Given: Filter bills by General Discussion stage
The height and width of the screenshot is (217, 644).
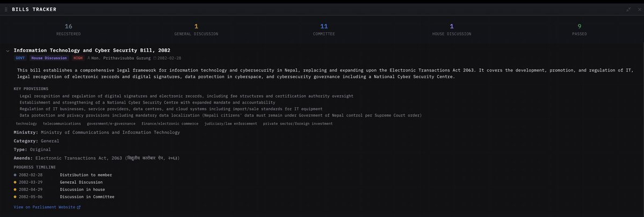Looking at the screenshot, I should (x=196, y=30).
